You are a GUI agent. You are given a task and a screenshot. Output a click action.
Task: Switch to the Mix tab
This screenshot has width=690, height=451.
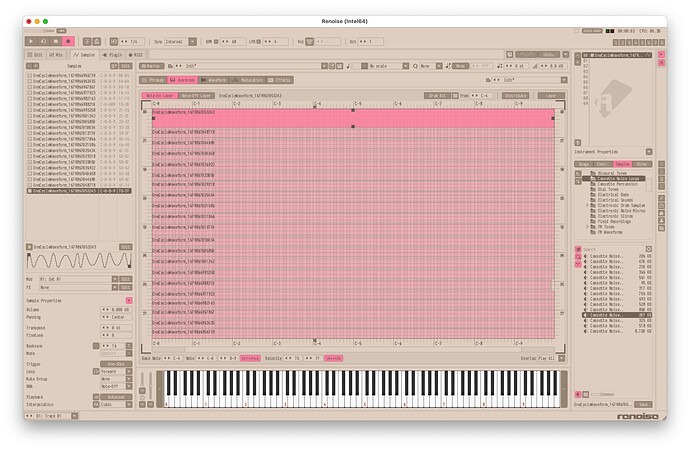click(56, 55)
